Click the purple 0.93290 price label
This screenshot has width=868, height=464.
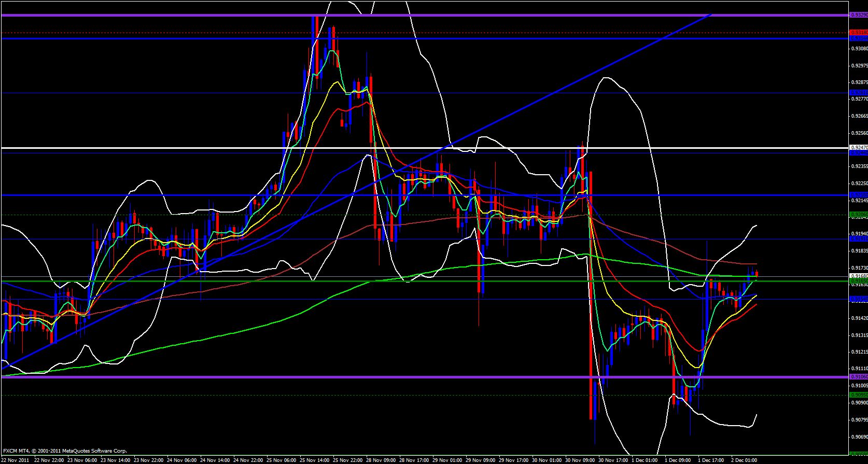[x=858, y=15]
